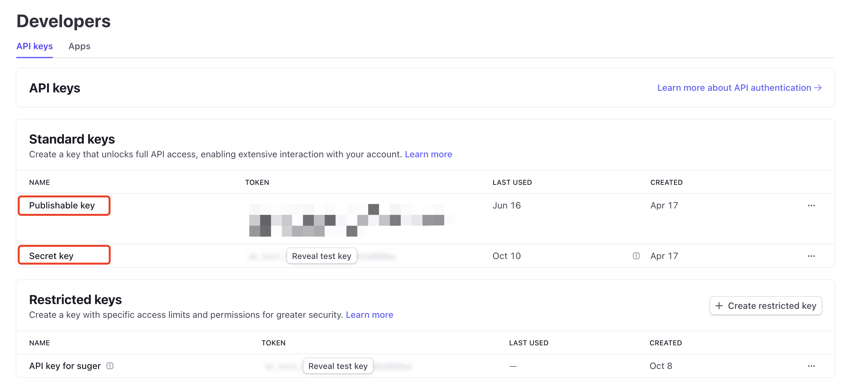This screenshot has height=392, width=868.
Task: Open Secret key row overflow menu
Action: coord(811,256)
